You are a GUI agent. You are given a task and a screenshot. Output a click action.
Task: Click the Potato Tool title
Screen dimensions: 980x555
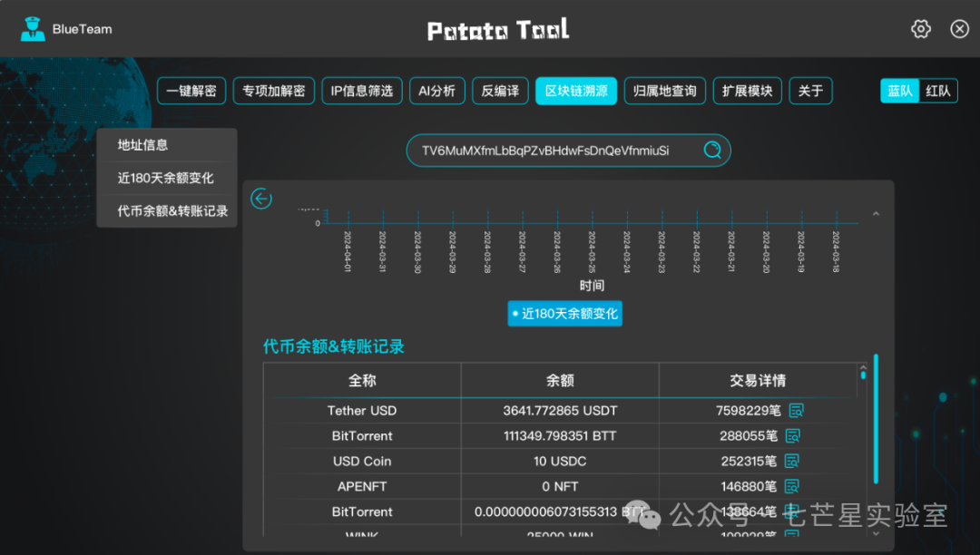coord(498,30)
